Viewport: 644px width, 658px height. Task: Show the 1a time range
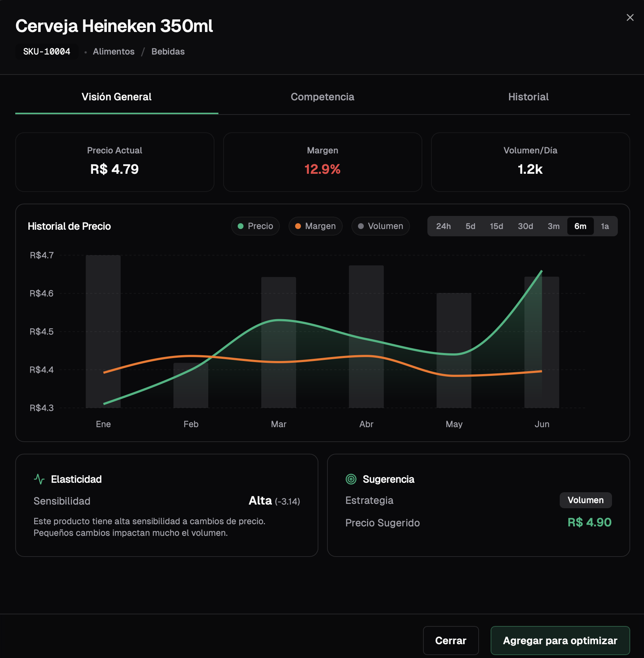605,226
